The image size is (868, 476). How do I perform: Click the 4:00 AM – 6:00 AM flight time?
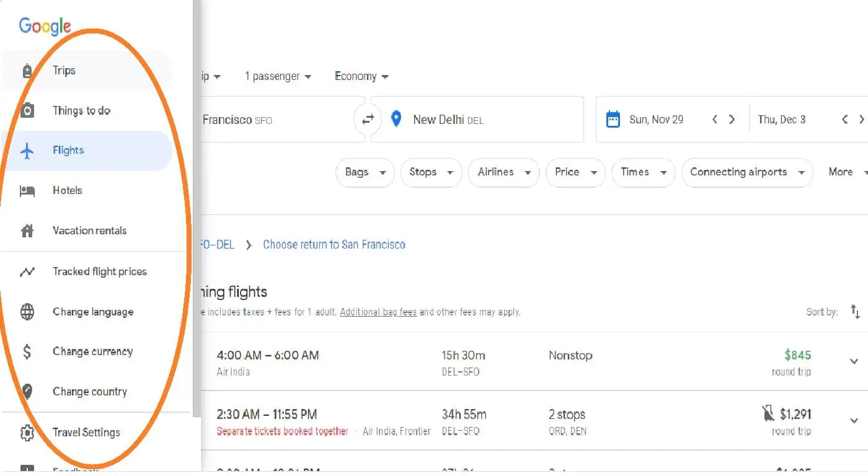268,356
